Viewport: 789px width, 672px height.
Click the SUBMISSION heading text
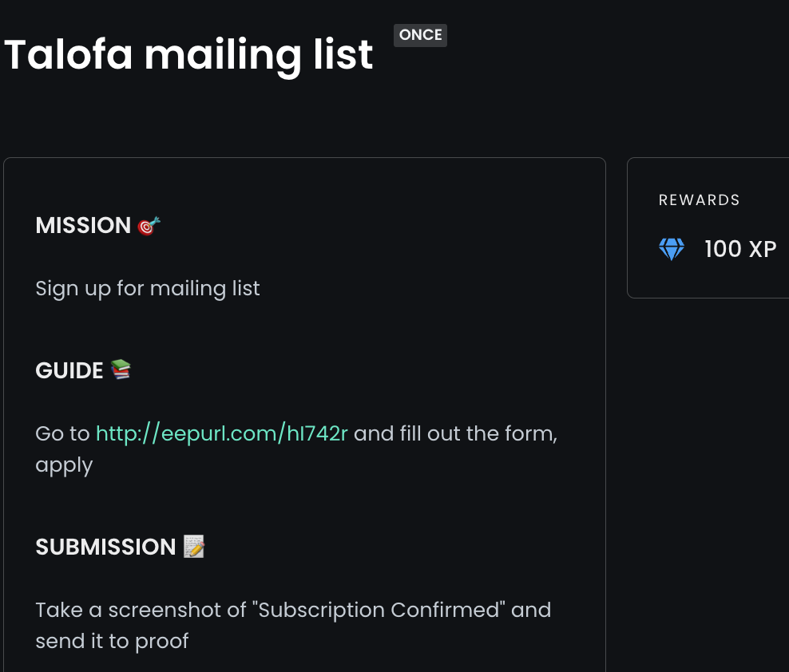[105, 547]
